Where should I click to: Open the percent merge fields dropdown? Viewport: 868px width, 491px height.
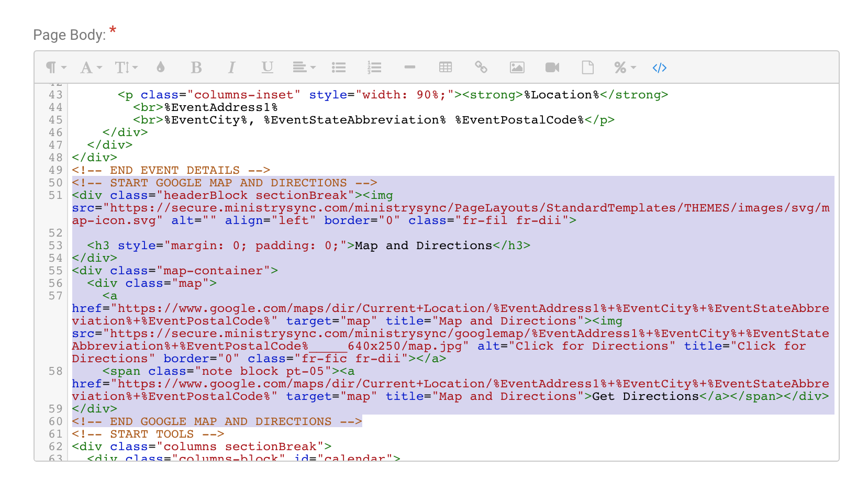click(x=625, y=68)
